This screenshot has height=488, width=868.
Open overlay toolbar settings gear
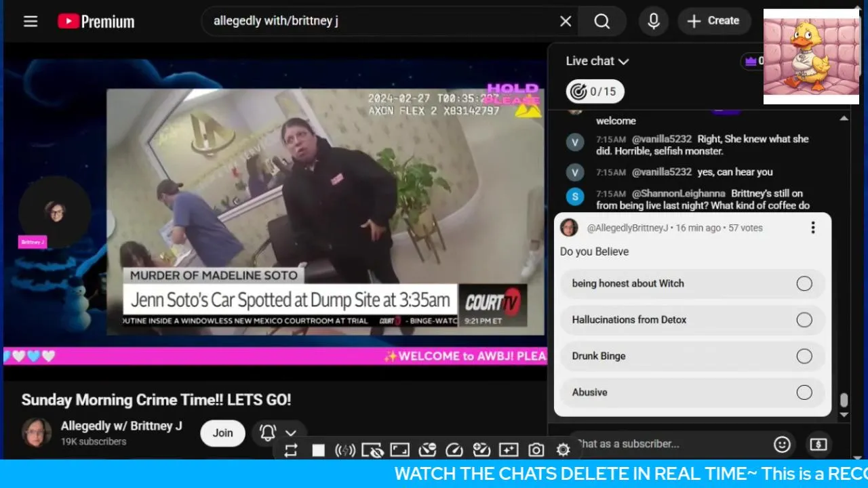tap(563, 450)
